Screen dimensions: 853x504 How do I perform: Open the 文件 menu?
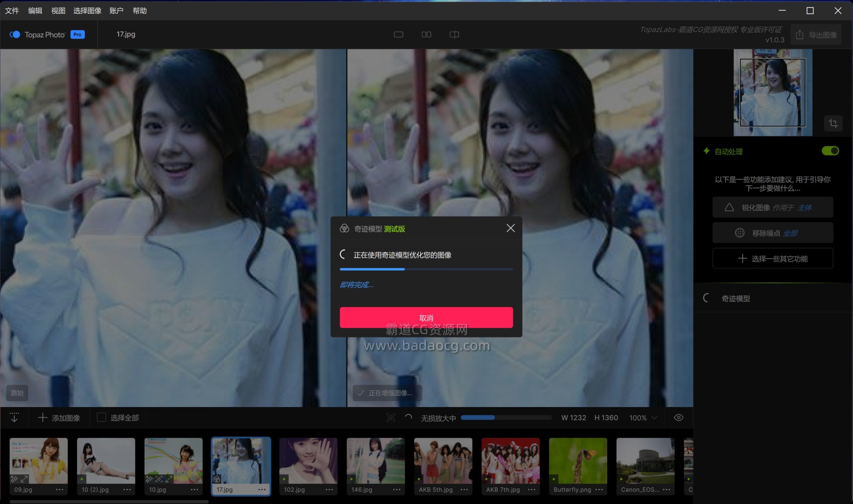[12, 11]
